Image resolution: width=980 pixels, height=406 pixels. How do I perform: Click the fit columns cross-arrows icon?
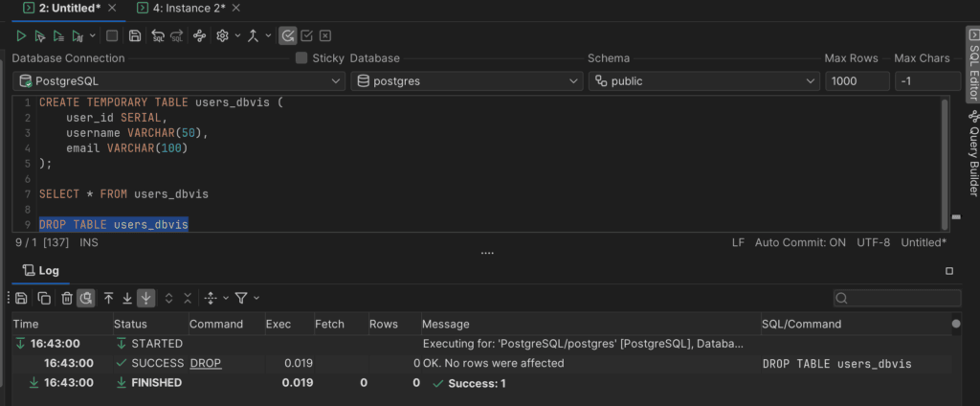(x=211, y=299)
